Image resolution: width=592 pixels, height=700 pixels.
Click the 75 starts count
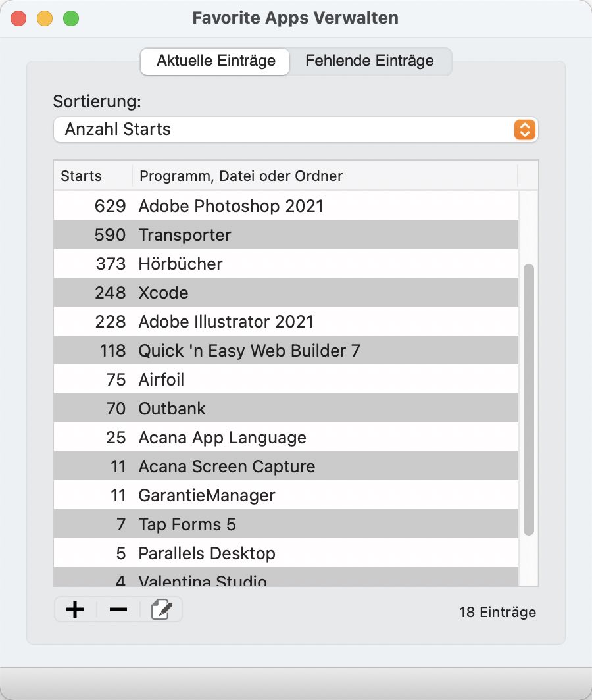point(116,380)
